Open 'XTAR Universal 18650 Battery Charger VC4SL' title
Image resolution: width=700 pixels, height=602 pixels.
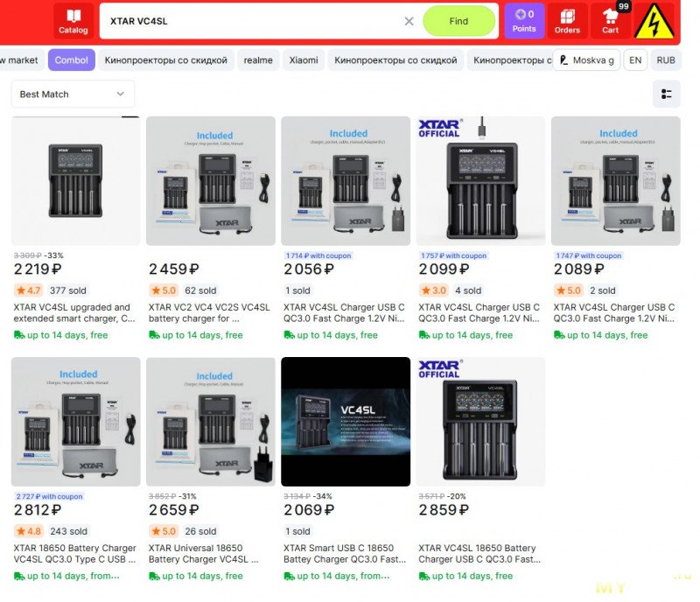click(203, 553)
